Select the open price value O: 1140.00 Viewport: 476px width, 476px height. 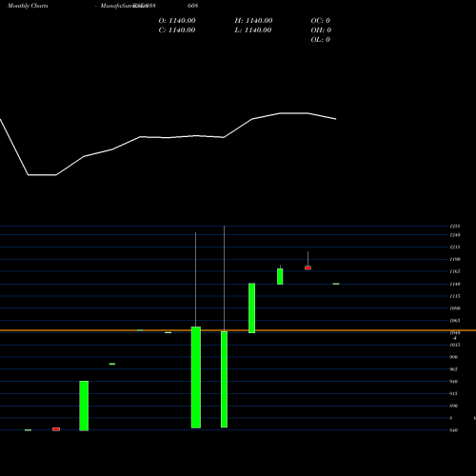coord(177,21)
